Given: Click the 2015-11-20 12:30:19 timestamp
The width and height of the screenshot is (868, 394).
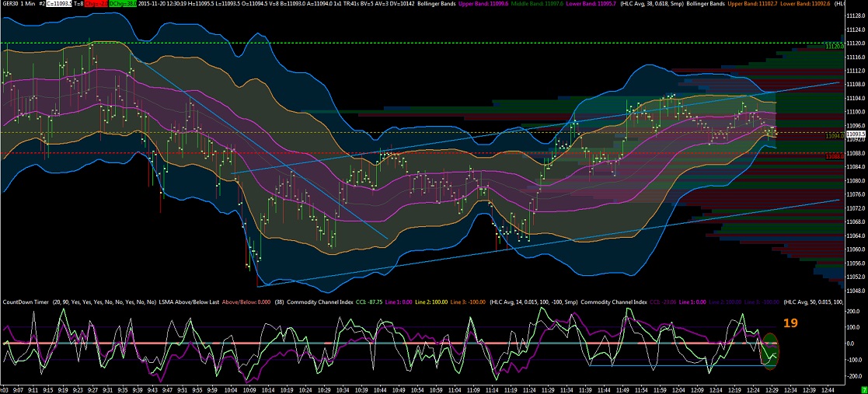Looking at the screenshot, I should [x=161, y=3].
